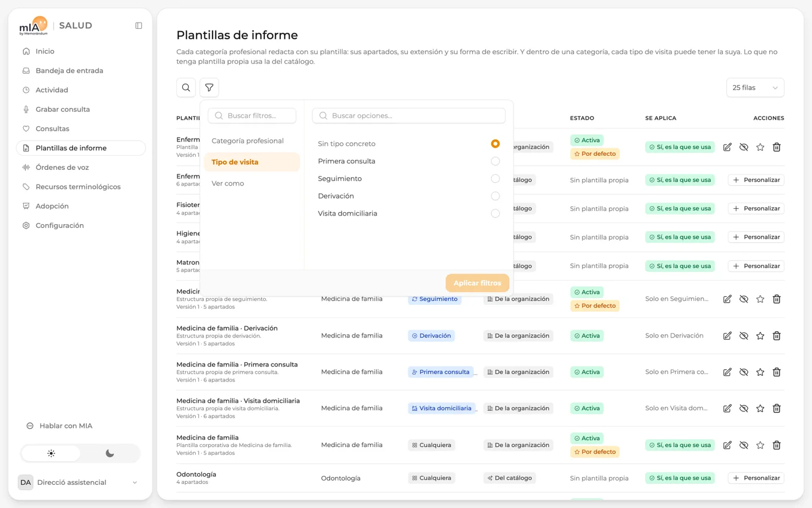The height and width of the screenshot is (508, 812).
Task: Go to Grabar consulta in sidebar
Action: click(x=81, y=110)
